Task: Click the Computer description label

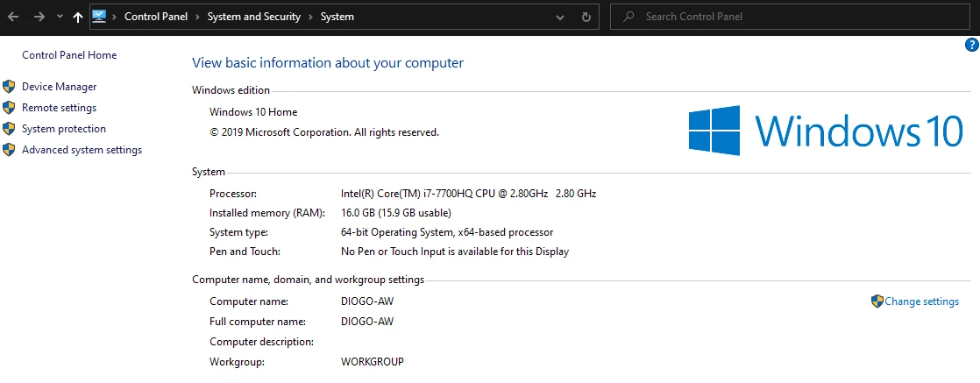Action: (261, 342)
